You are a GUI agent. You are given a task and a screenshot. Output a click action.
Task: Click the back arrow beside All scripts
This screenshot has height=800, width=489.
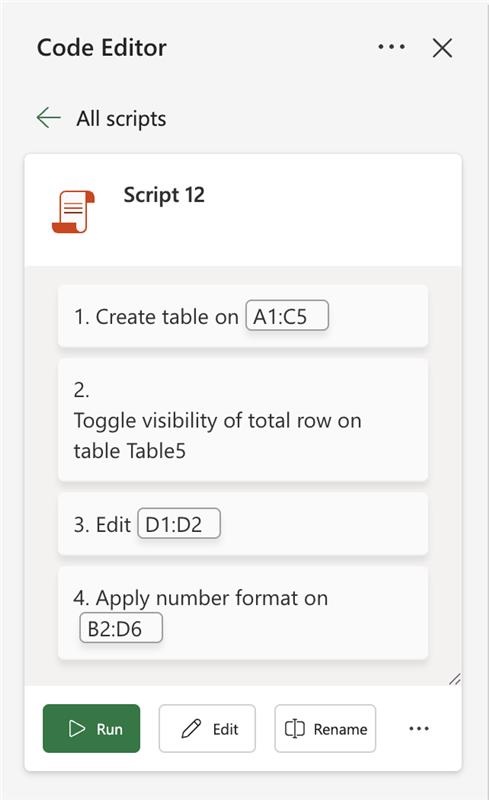(x=49, y=118)
